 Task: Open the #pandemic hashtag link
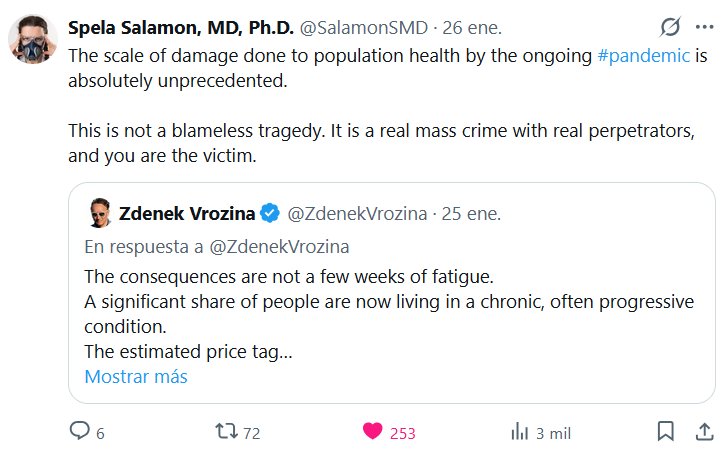click(643, 56)
